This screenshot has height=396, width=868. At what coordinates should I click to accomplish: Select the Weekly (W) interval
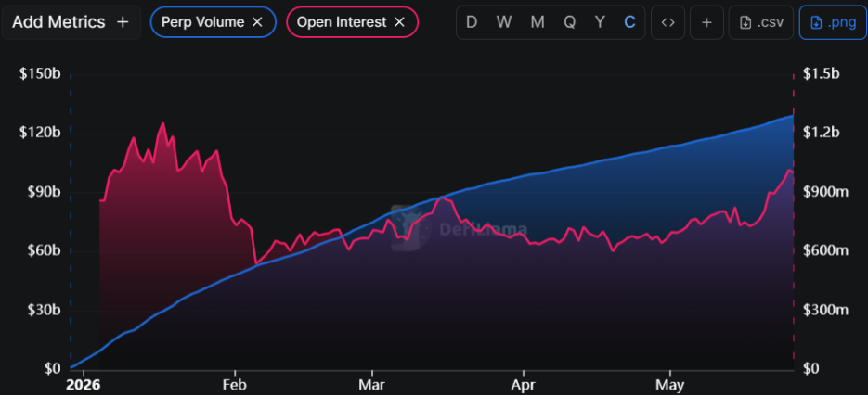(504, 22)
